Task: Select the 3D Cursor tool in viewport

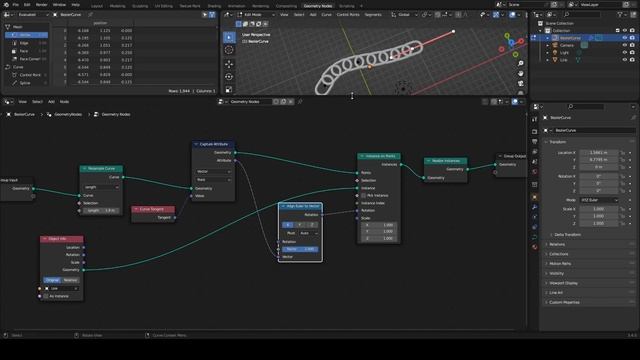Action: point(229,50)
